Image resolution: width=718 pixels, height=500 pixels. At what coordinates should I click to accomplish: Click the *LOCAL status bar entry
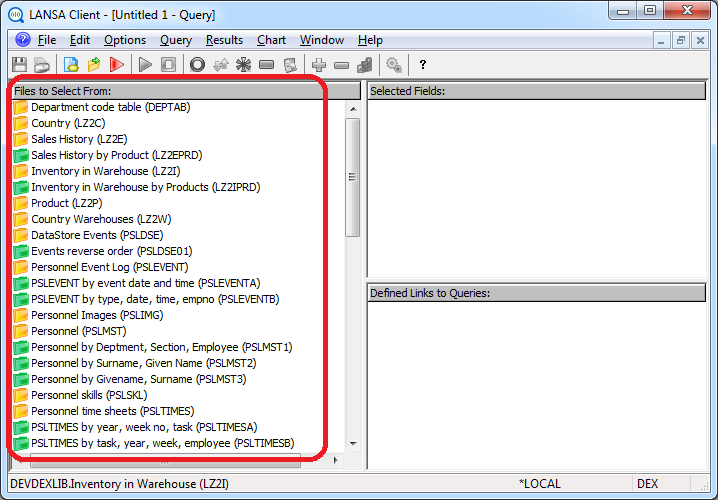pyautogui.click(x=539, y=484)
